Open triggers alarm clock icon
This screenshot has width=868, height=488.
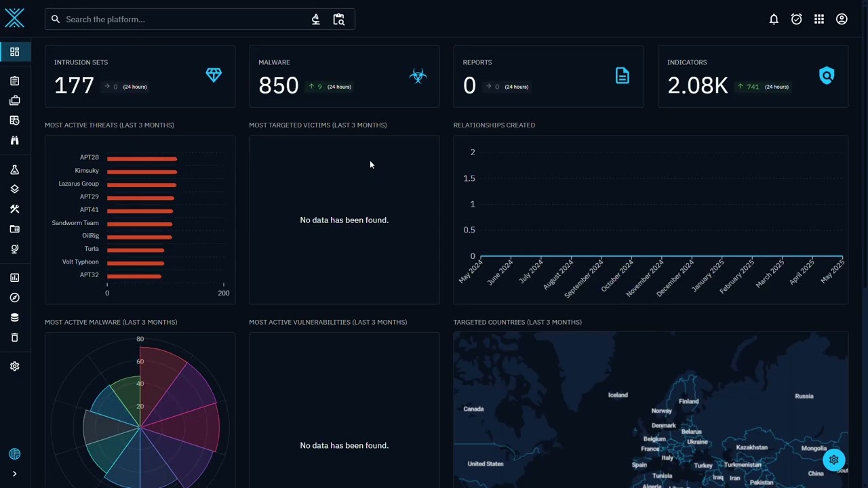[x=797, y=19]
